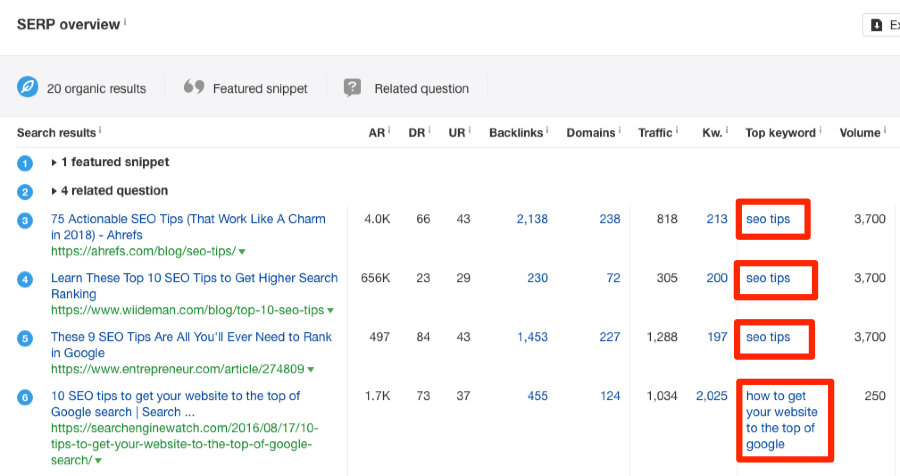Viewport: 900px width, 476px height.
Task: Open 2,138 backlinks for Ahrefs result
Action: pyautogui.click(x=532, y=219)
